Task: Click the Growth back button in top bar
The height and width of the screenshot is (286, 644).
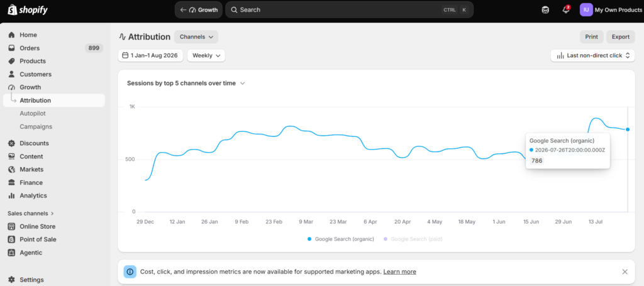Action: pyautogui.click(x=199, y=10)
